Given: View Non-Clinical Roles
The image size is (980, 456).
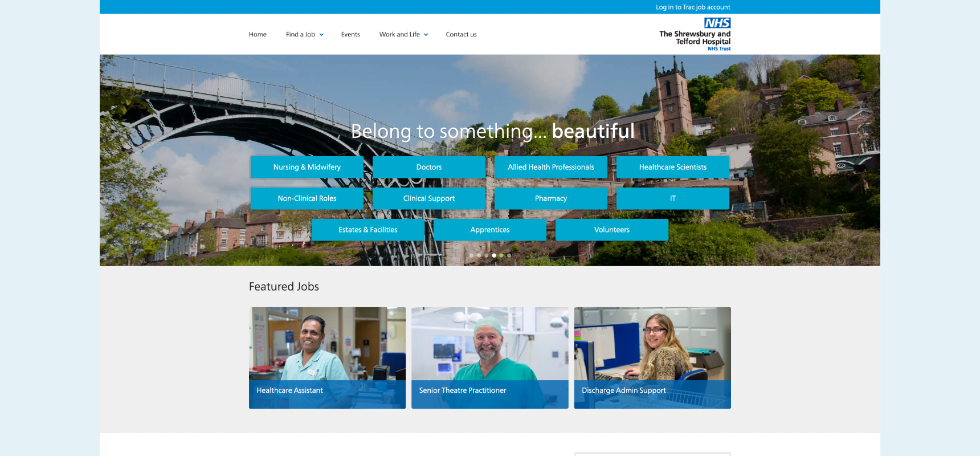Looking at the screenshot, I should coord(307,198).
